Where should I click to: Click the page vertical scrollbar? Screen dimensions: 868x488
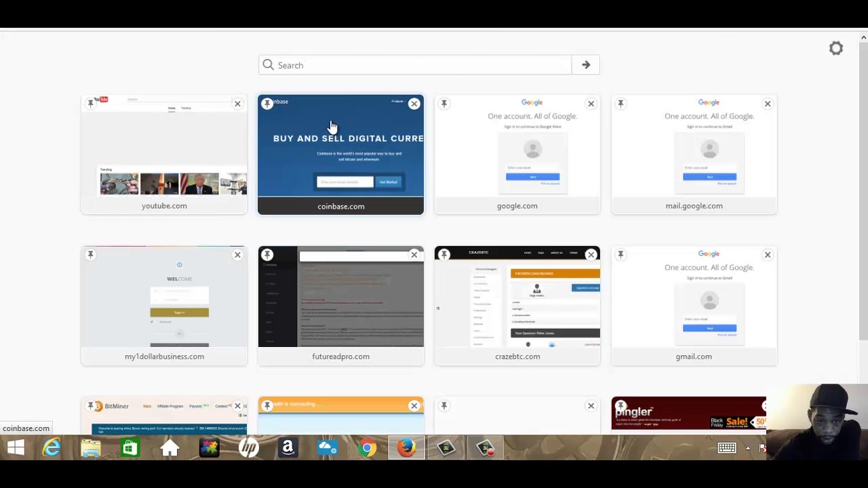(863, 190)
